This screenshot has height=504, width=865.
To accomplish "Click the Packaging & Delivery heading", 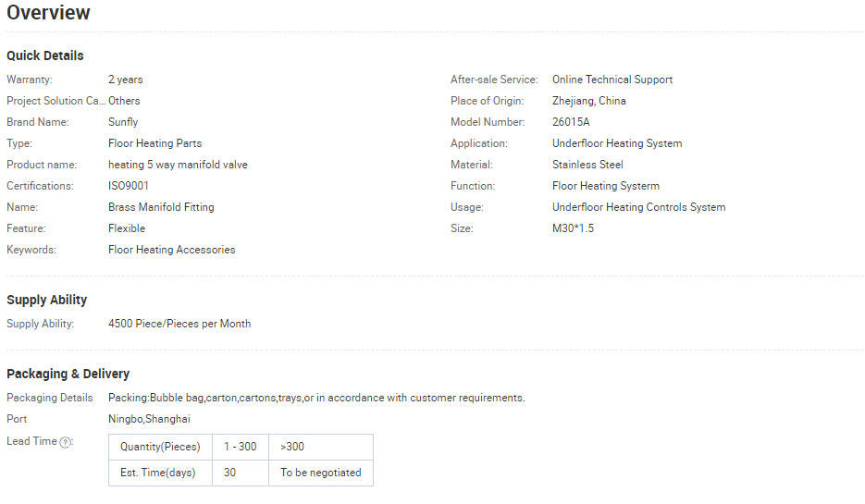I will (68, 374).
